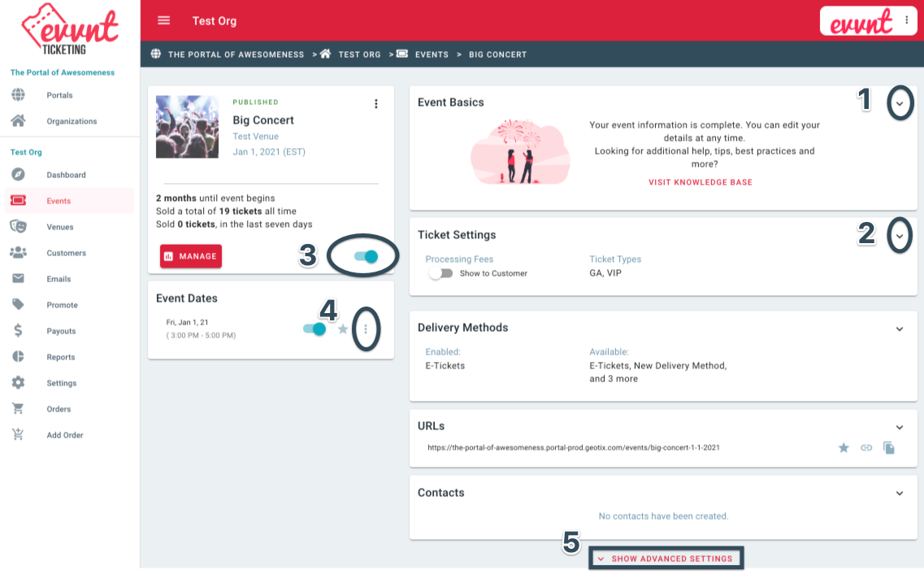This screenshot has height=579, width=924.
Task: Copy the event URL with copy icon
Action: click(889, 447)
